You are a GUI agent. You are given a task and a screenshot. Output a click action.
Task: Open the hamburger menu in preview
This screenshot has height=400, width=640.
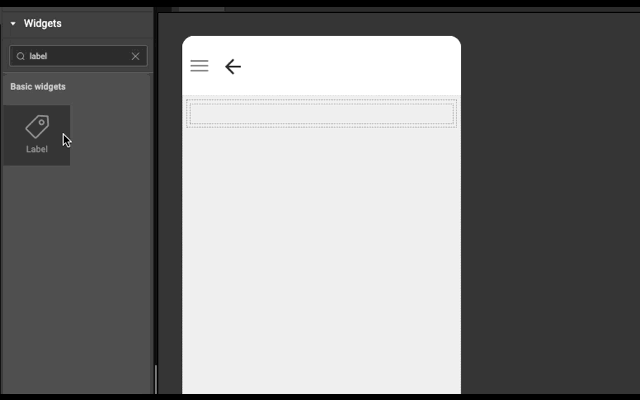click(199, 66)
